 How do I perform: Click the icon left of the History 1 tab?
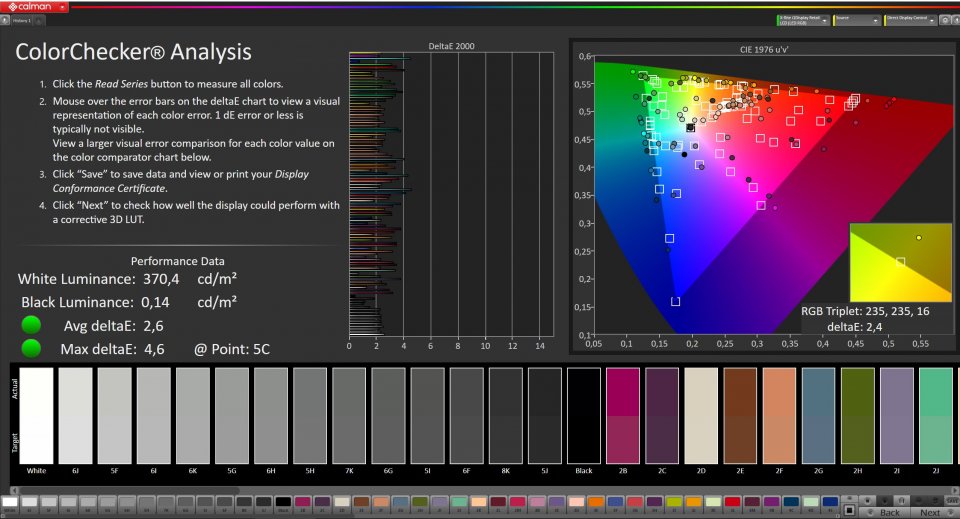tap(5, 21)
